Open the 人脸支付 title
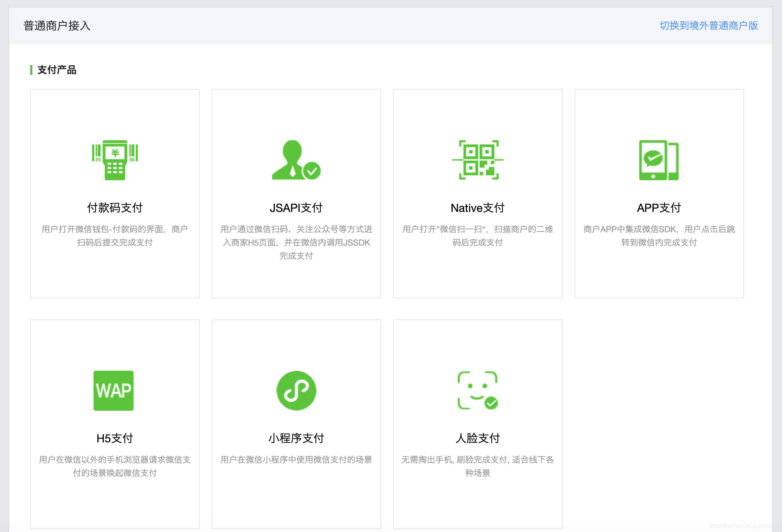This screenshot has height=532, width=782. pos(477,438)
